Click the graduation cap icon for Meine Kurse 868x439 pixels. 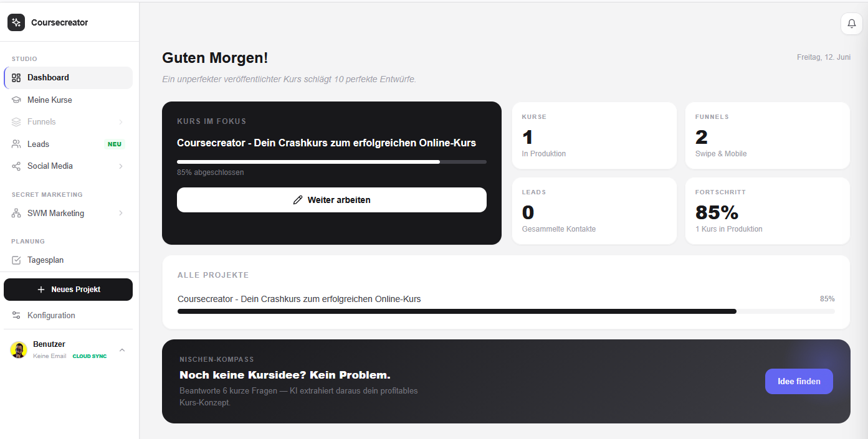click(x=16, y=100)
